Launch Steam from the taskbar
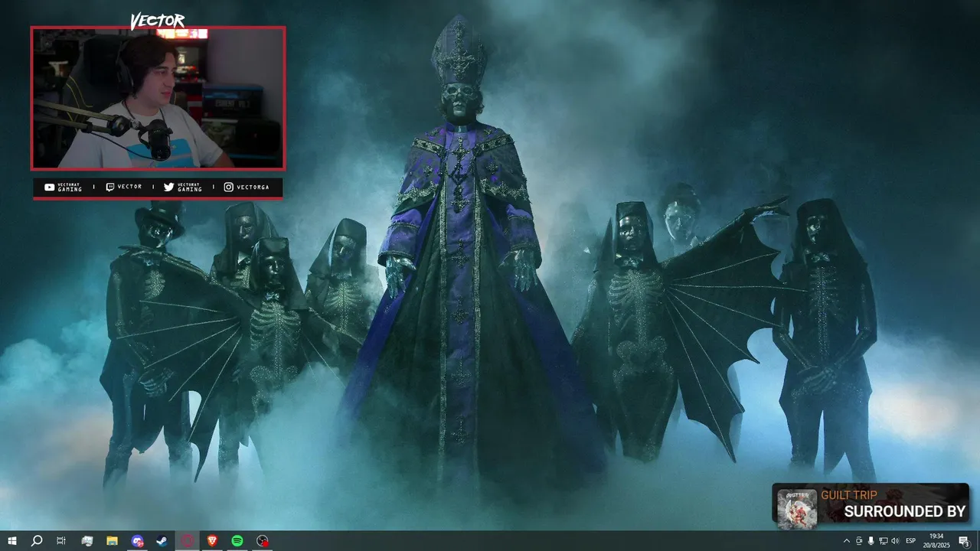The height and width of the screenshot is (551, 980). [162, 541]
